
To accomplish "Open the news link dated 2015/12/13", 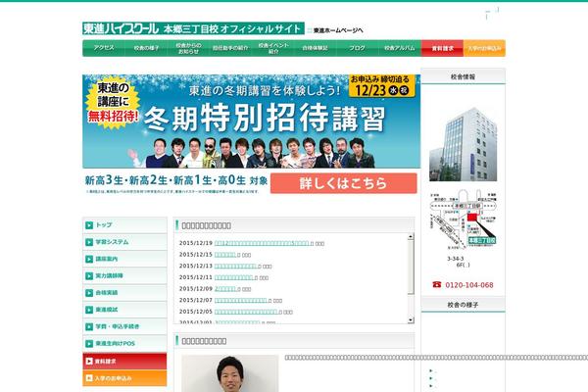I will click(x=235, y=266).
